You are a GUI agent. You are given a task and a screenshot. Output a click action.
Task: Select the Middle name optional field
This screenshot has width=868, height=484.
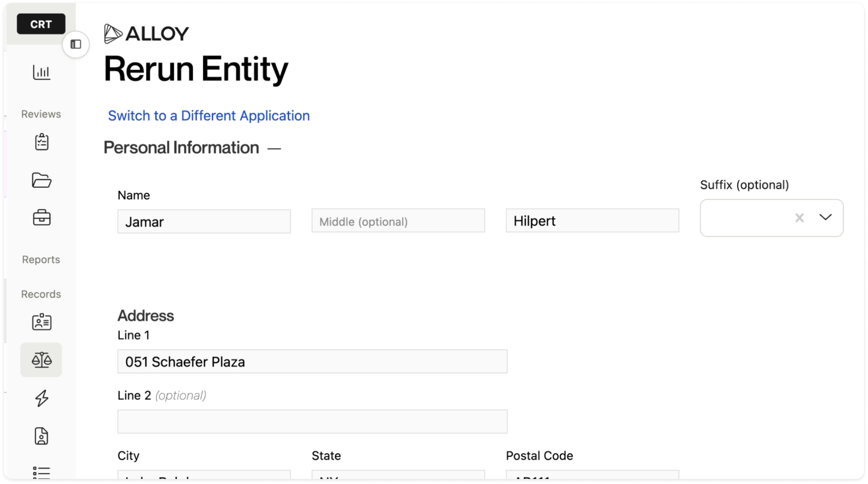coord(398,221)
